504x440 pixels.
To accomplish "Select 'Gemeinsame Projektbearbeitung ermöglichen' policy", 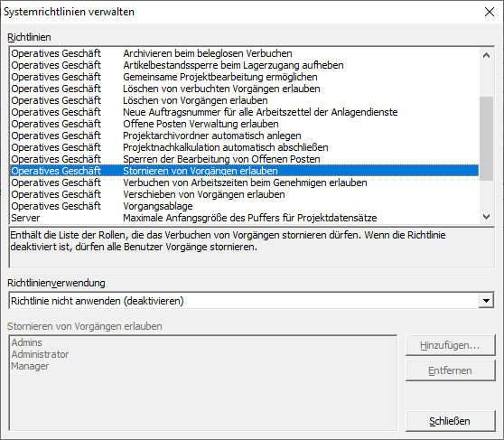I will 244,77.
